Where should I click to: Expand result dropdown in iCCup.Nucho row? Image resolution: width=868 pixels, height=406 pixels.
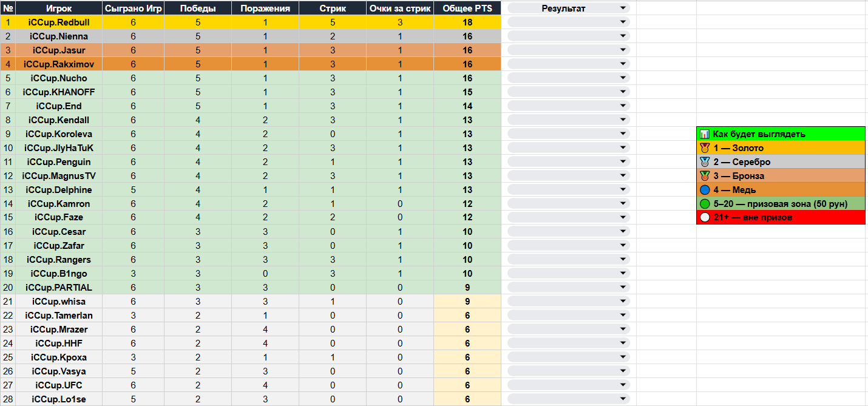(x=623, y=78)
